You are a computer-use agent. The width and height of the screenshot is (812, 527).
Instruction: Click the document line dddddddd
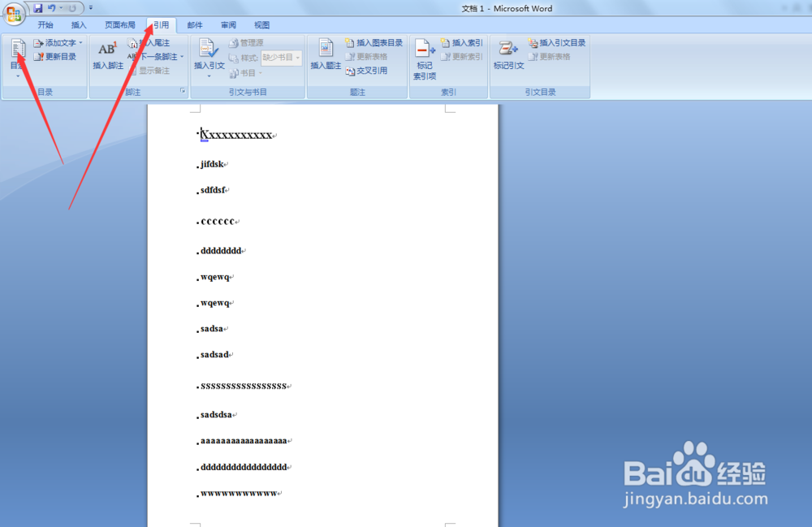click(x=221, y=251)
